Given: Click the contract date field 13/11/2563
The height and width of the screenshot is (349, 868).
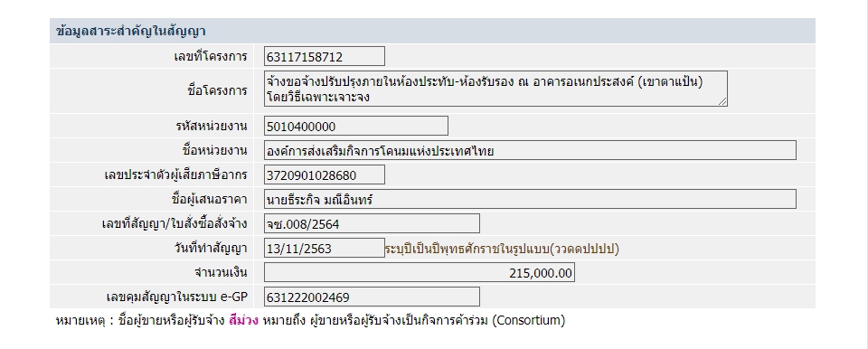Looking at the screenshot, I should pos(324,248).
